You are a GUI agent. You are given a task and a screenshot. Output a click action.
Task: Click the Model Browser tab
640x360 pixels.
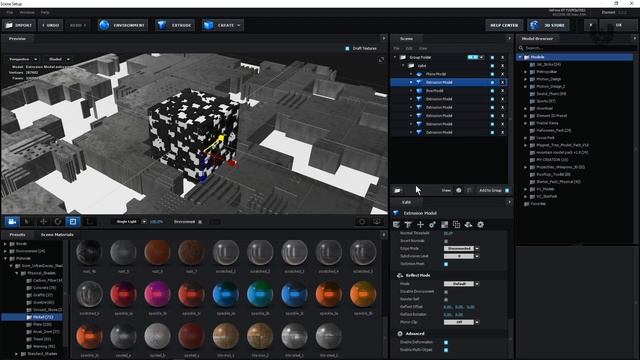537,38
